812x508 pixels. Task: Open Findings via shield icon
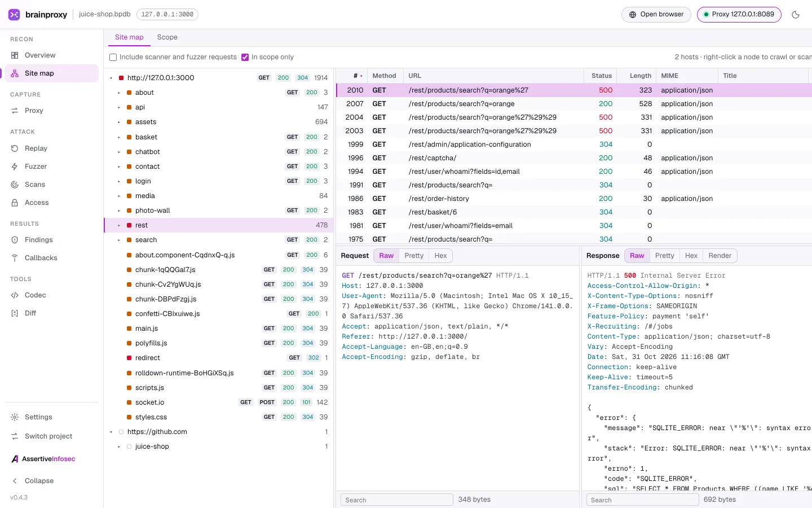click(15, 240)
